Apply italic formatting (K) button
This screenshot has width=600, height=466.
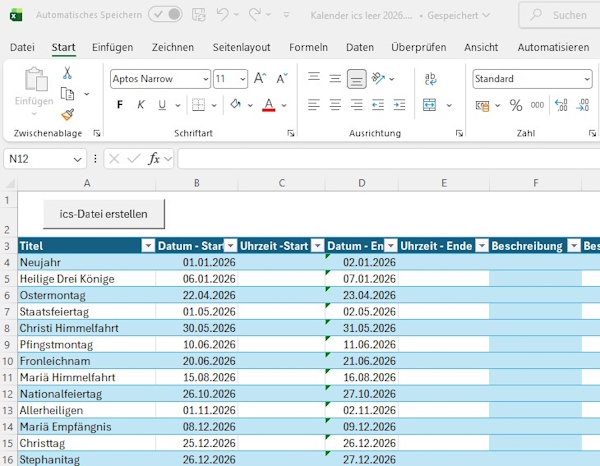click(x=141, y=106)
